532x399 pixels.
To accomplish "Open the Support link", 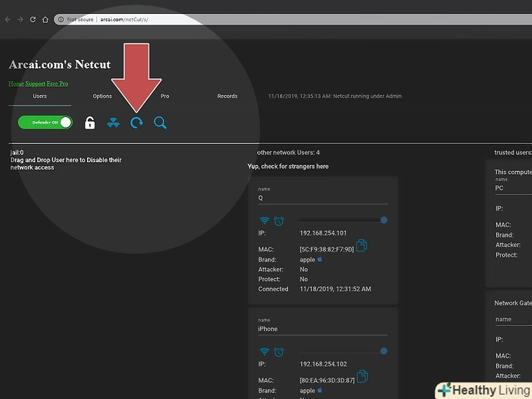I will click(x=35, y=83).
